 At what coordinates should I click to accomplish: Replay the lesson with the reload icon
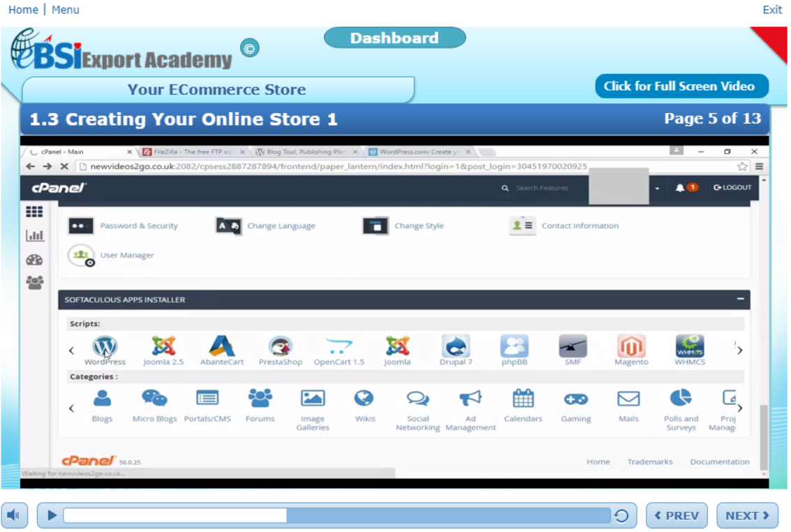pos(621,515)
